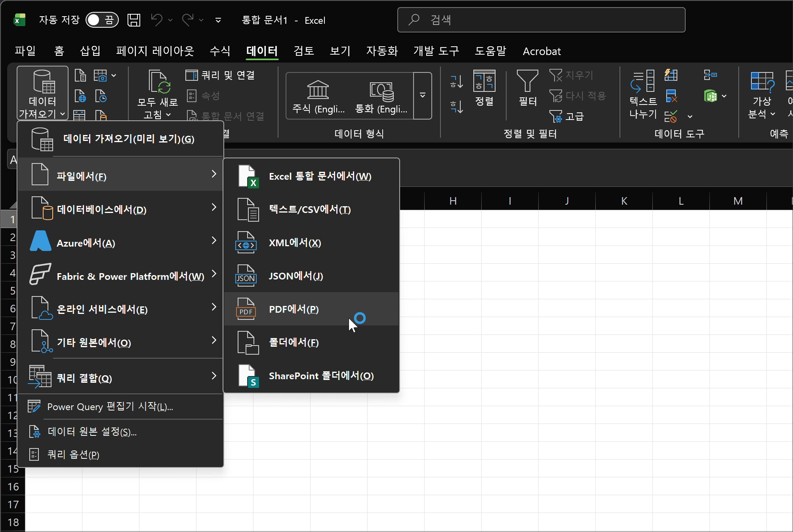793x532 pixels.
Task: Switch to the 자동화 tab
Action: click(x=382, y=51)
